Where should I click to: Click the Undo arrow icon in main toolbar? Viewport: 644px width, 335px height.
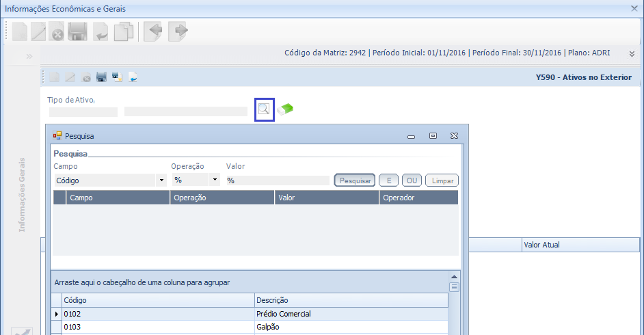[100, 31]
